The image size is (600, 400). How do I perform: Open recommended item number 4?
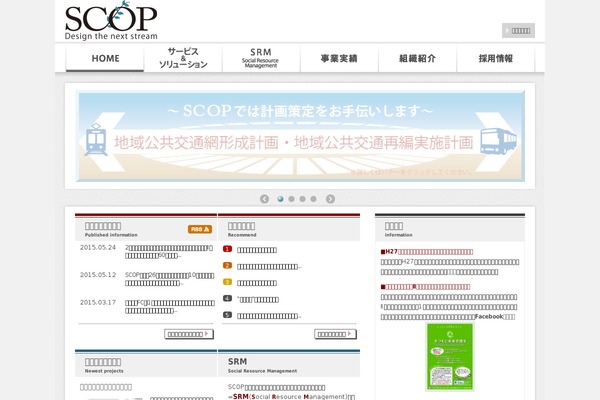(258, 300)
